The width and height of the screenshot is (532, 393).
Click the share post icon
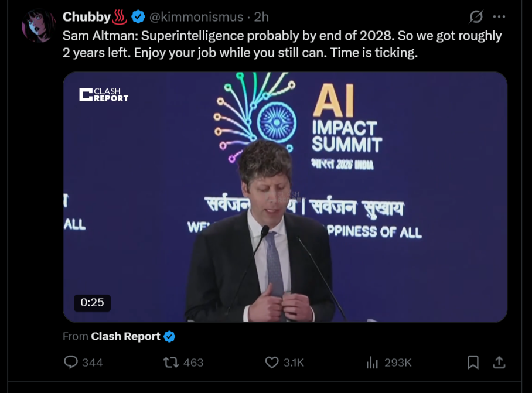point(499,363)
